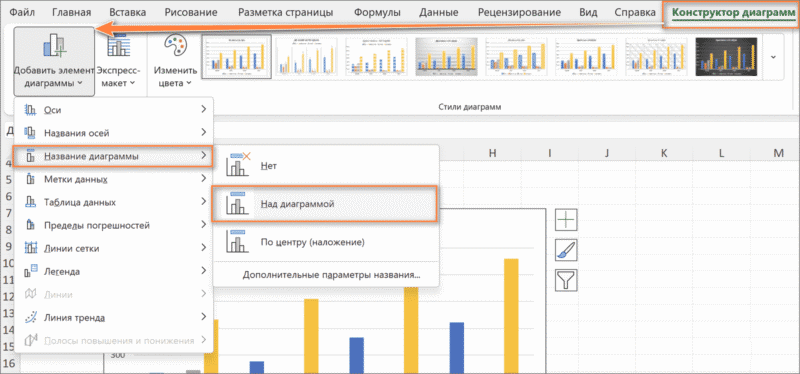
Task: Select the seventh chart style thumbnail
Action: [658, 57]
